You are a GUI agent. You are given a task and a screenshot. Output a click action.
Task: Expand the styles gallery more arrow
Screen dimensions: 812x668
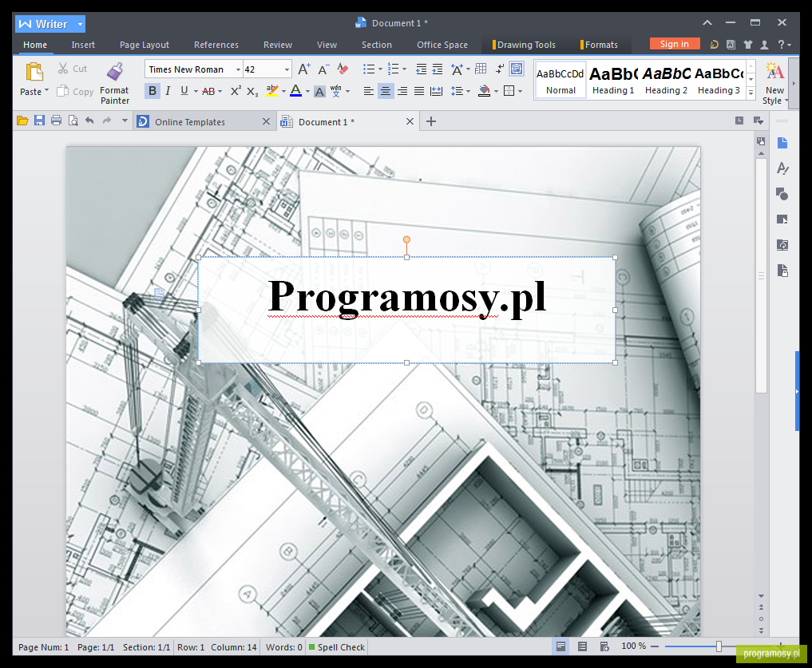pyautogui.click(x=751, y=92)
